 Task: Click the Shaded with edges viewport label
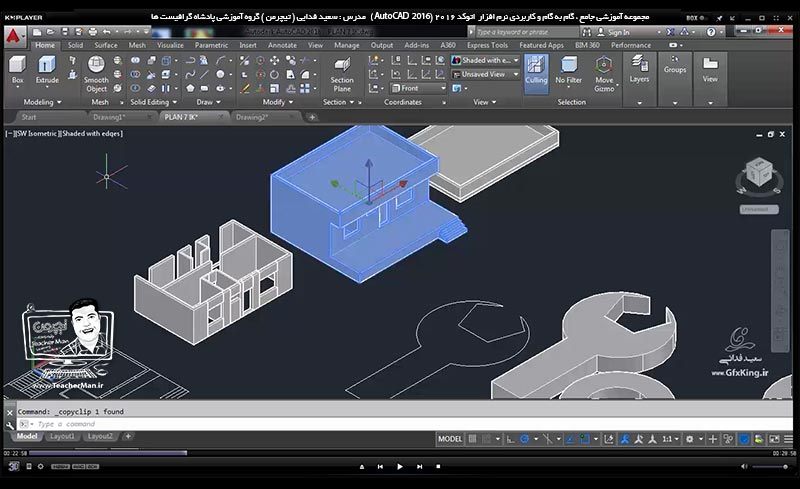click(91, 134)
